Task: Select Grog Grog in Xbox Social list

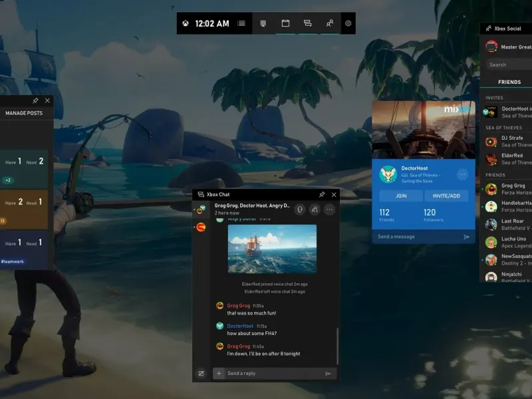Action: [507, 189]
